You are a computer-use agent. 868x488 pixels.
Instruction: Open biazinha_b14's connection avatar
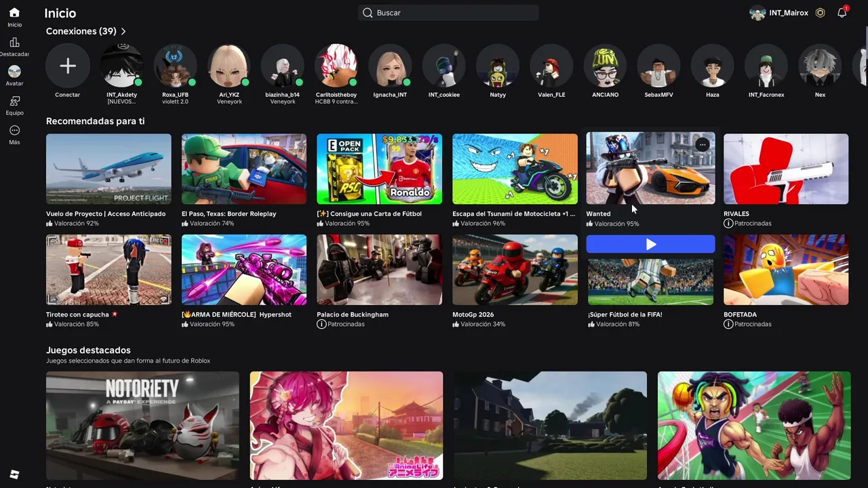[x=282, y=66]
